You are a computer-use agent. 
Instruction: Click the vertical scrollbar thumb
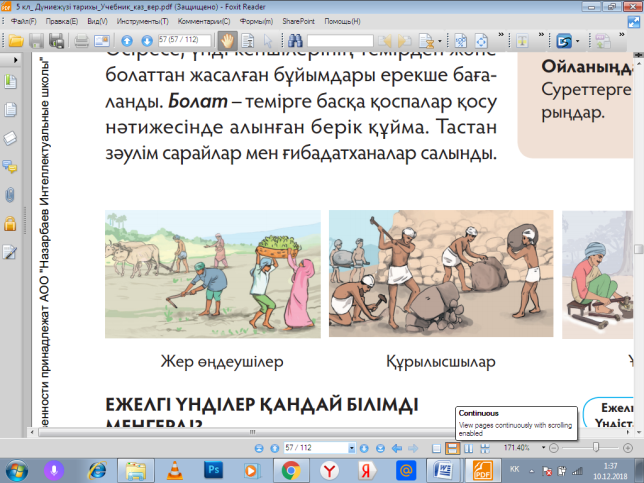coord(638,250)
